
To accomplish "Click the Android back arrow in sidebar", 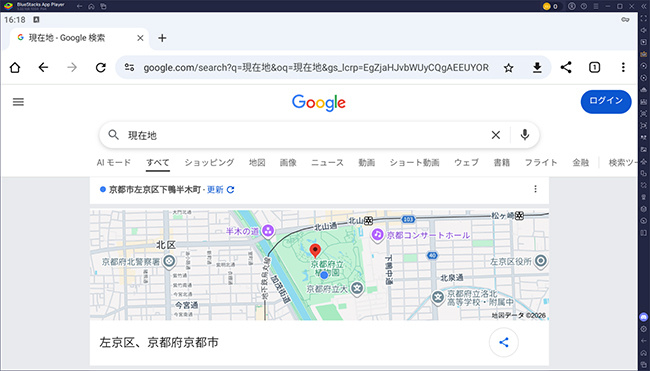I will (x=643, y=341).
